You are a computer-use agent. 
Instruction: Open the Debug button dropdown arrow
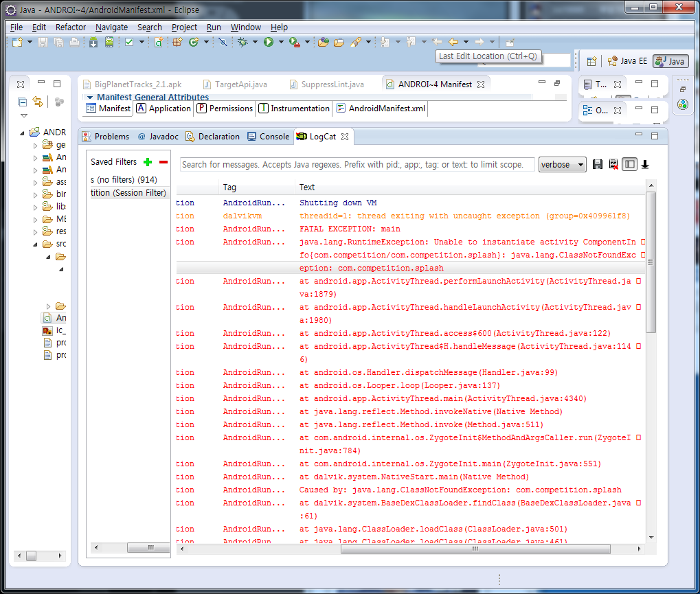point(256,42)
